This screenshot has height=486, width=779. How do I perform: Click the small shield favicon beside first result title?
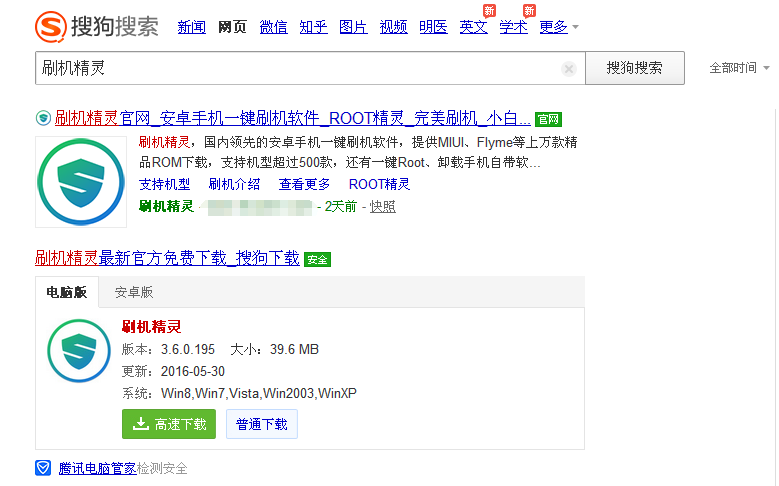pyautogui.click(x=43, y=118)
